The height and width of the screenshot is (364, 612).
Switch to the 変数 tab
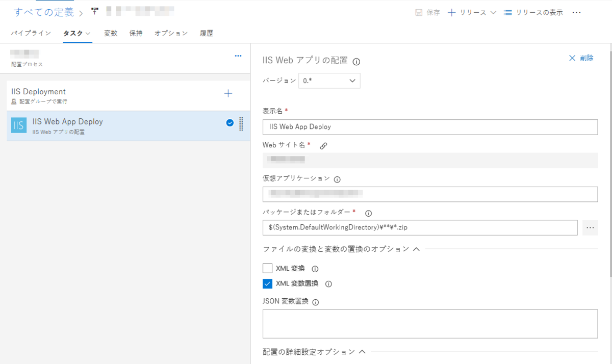click(x=111, y=33)
